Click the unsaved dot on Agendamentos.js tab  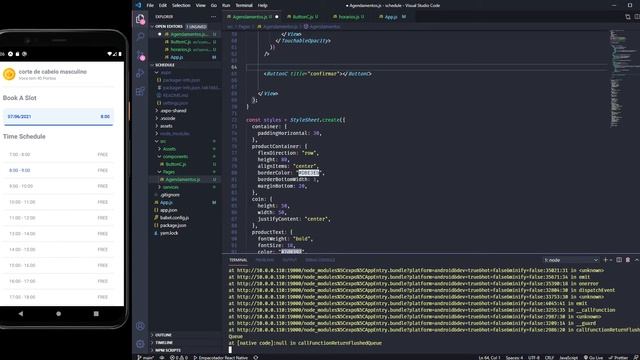(x=277, y=17)
